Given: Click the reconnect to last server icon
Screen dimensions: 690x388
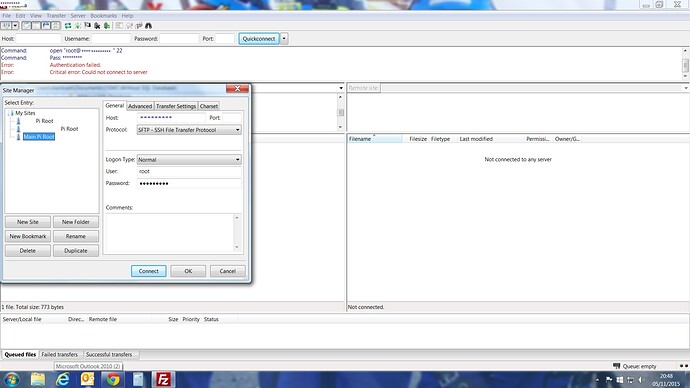Looking at the screenshot, I should click(x=106, y=26).
